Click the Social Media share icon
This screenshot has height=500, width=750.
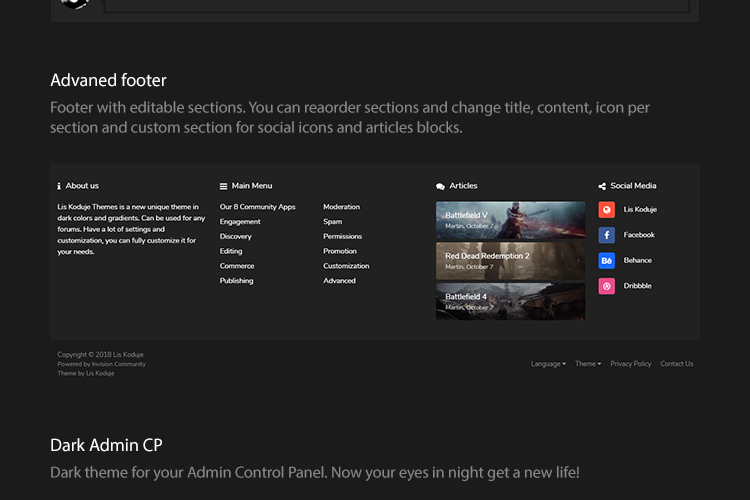pos(602,186)
